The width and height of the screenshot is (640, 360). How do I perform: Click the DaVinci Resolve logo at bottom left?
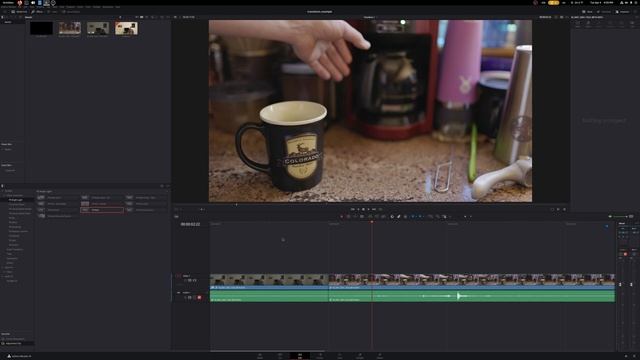point(9,356)
